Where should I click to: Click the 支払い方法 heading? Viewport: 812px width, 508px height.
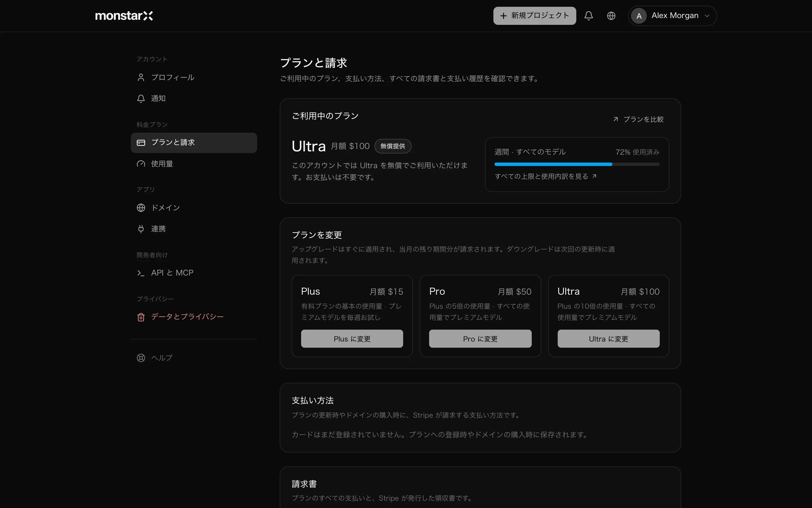[313, 400]
